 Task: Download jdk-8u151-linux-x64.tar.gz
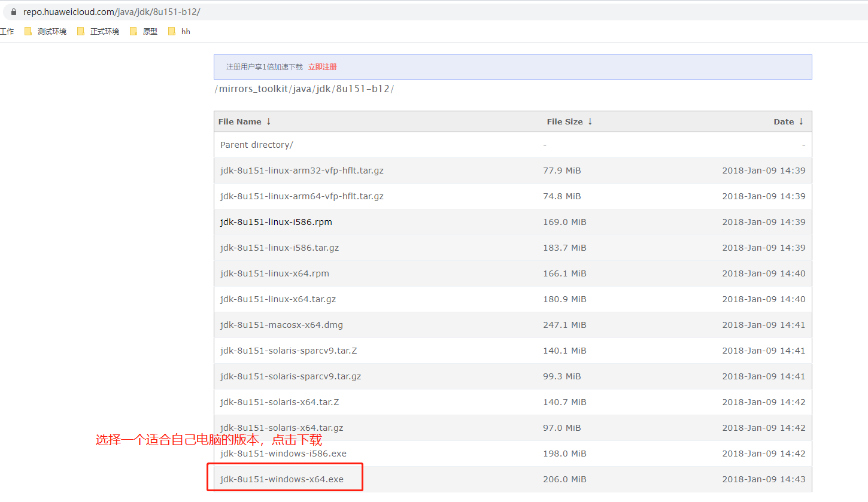282,299
